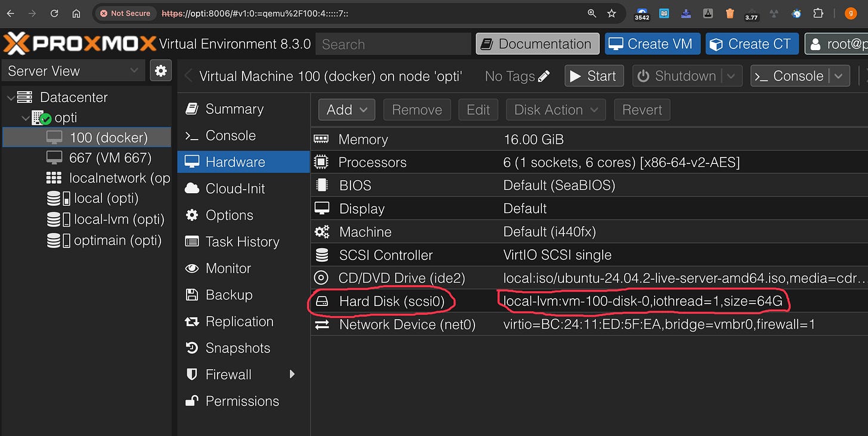Click the Revert button
The height and width of the screenshot is (436, 868).
click(x=642, y=110)
